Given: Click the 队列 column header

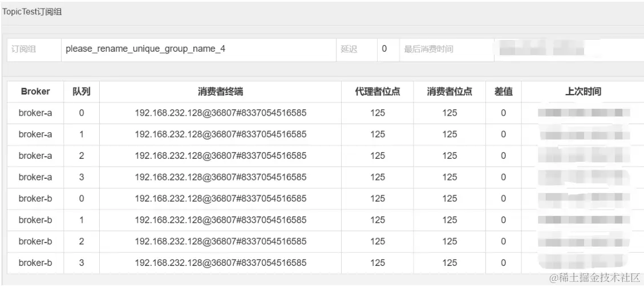Looking at the screenshot, I should tap(82, 92).
